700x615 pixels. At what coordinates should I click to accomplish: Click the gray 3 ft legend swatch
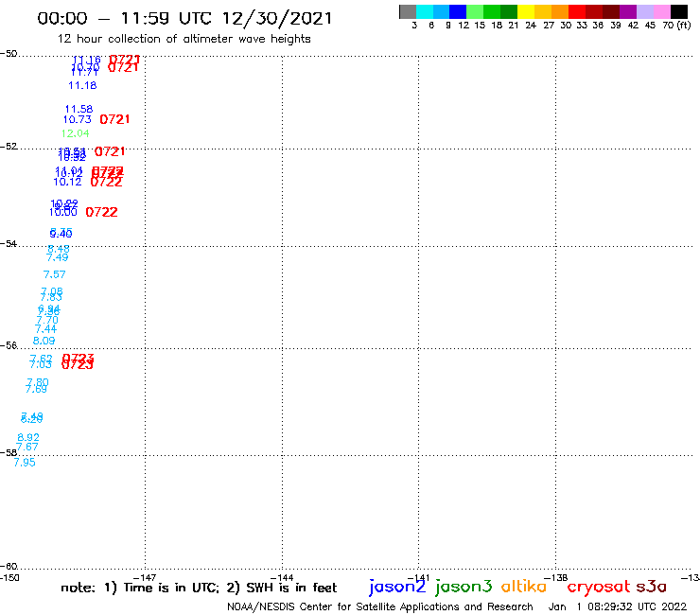pos(408,12)
